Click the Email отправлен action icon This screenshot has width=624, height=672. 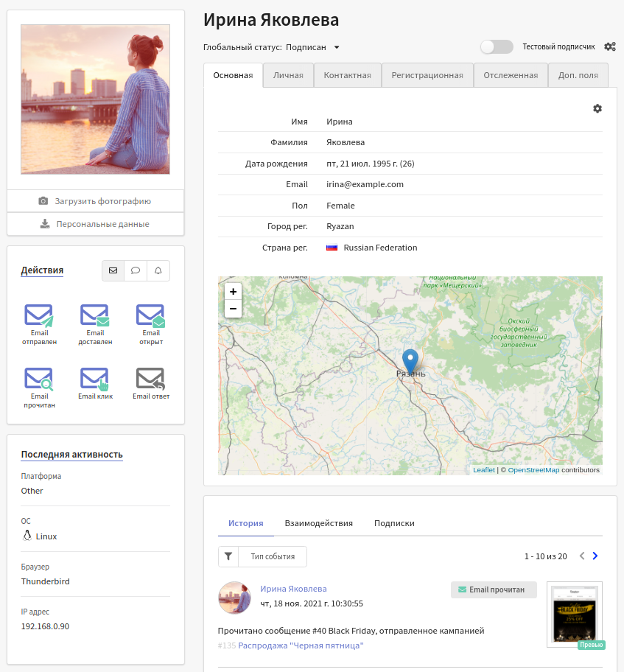(39, 316)
